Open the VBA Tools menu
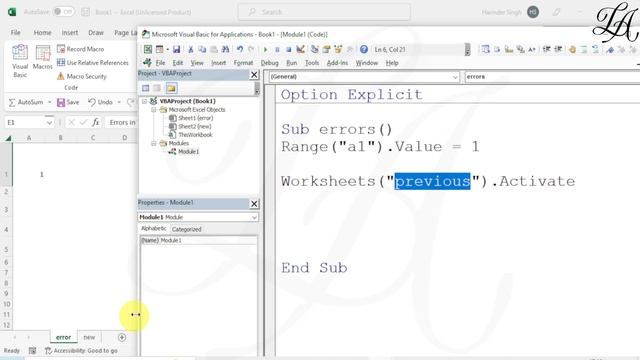640x360 pixels. pyautogui.click(x=312, y=63)
